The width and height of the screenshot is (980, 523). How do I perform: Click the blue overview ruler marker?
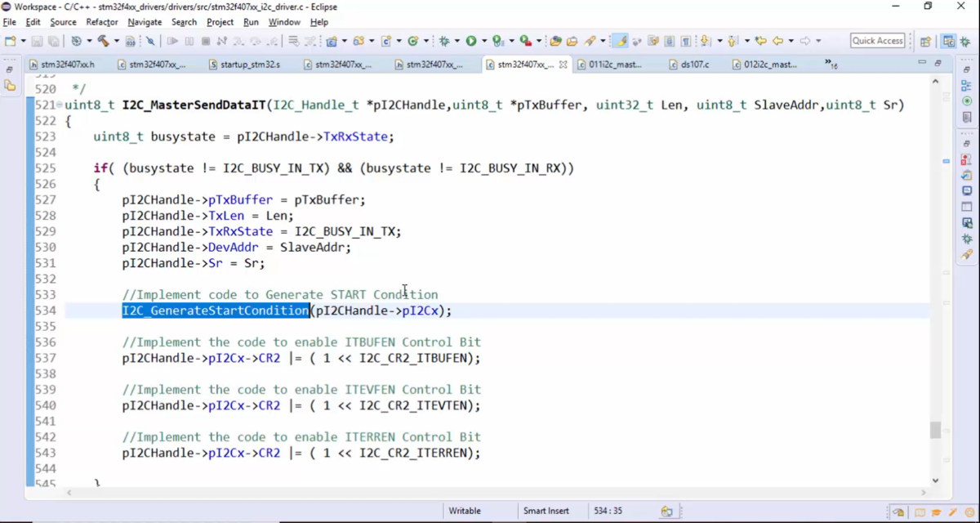(x=947, y=161)
